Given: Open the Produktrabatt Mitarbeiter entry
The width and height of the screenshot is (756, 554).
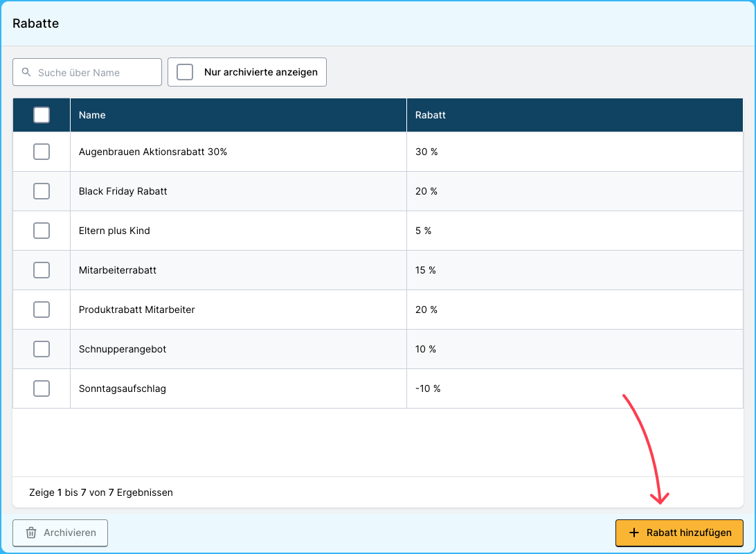Looking at the screenshot, I should pyautogui.click(x=137, y=310).
